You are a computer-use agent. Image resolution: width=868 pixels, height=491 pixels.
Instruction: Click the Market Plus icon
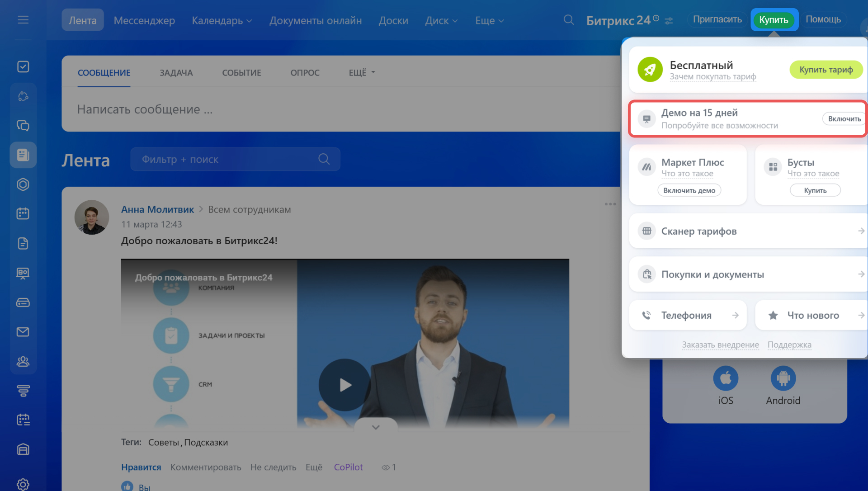(x=647, y=167)
